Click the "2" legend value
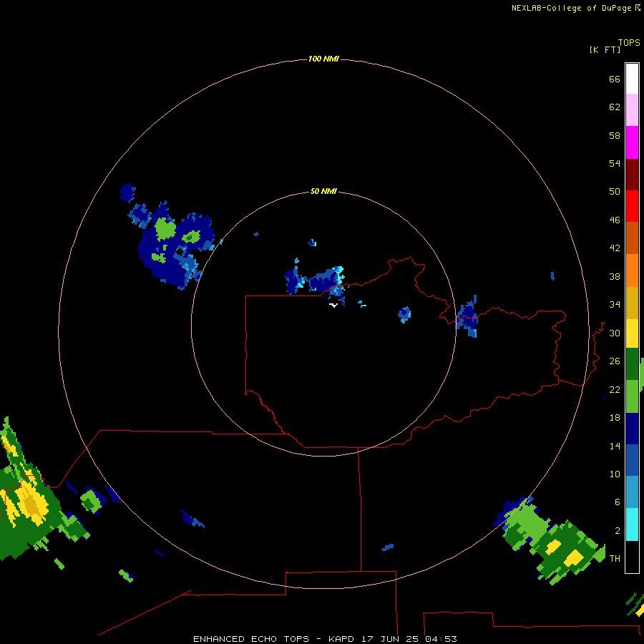 point(617,531)
